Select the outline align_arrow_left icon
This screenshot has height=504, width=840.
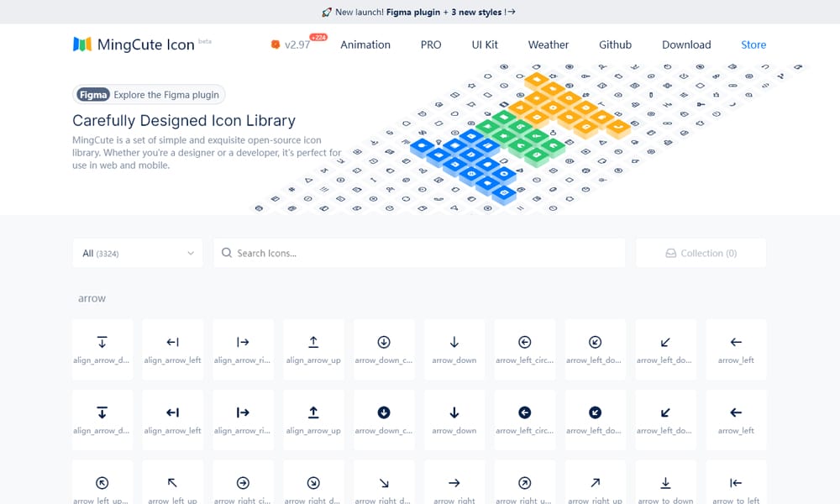(x=172, y=349)
